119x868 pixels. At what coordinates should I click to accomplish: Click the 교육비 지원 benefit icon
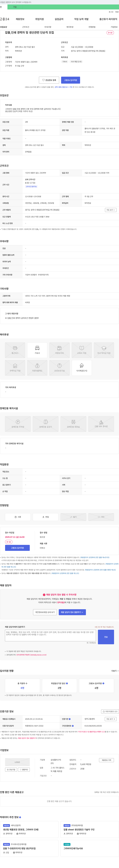[x=82, y=350]
